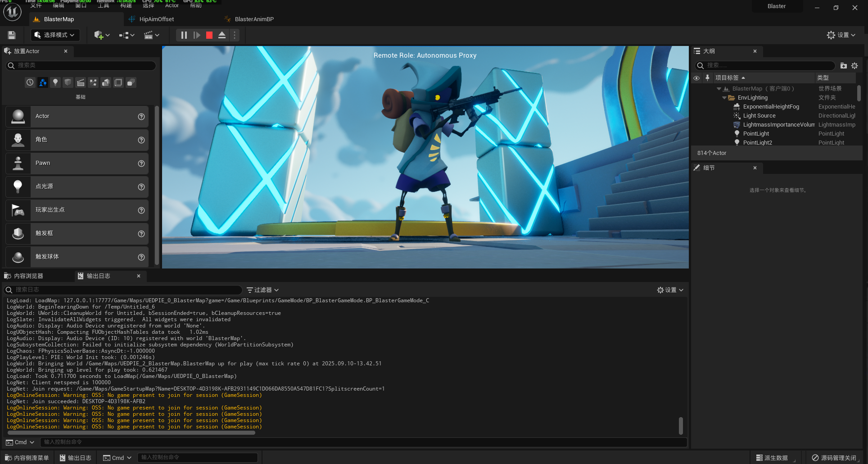This screenshot has height=464, width=868.
Task: Open the 设置 dropdown in main toolbar
Action: (841, 35)
